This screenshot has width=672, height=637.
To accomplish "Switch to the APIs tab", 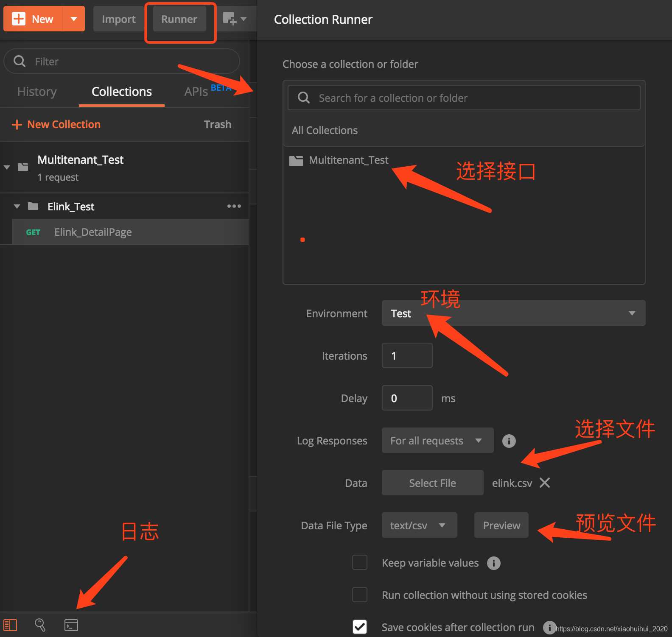I will click(x=196, y=92).
